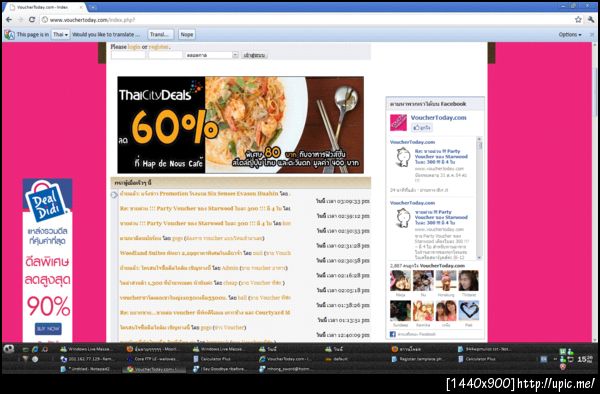Click the heart drawing fan photo
Viewport: 600px width, 394px height.
(469, 310)
